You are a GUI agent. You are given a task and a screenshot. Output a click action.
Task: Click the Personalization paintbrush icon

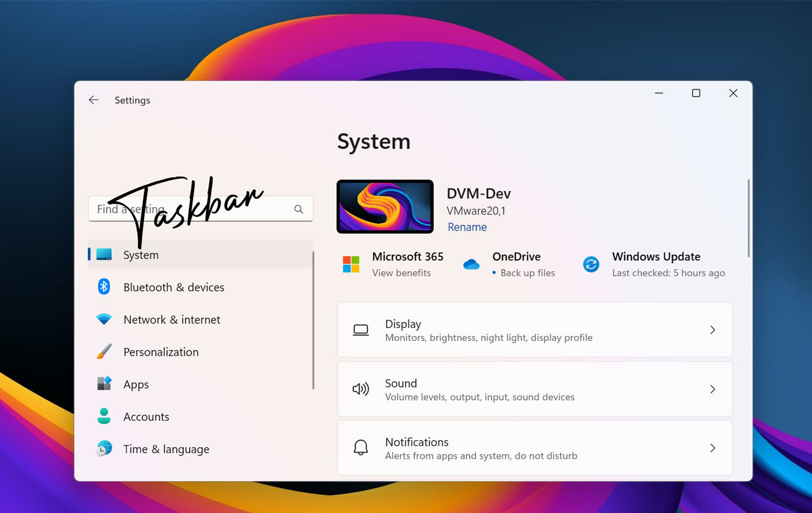coord(104,352)
